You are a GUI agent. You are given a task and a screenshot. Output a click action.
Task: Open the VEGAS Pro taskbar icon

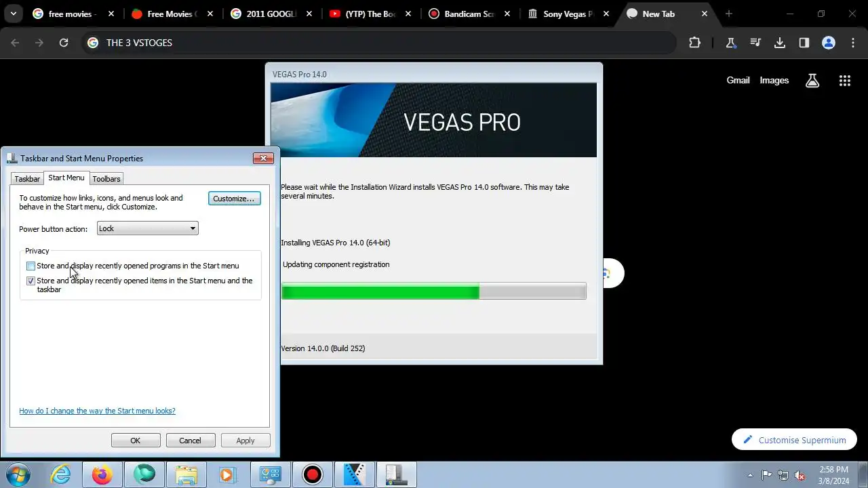[355, 474]
